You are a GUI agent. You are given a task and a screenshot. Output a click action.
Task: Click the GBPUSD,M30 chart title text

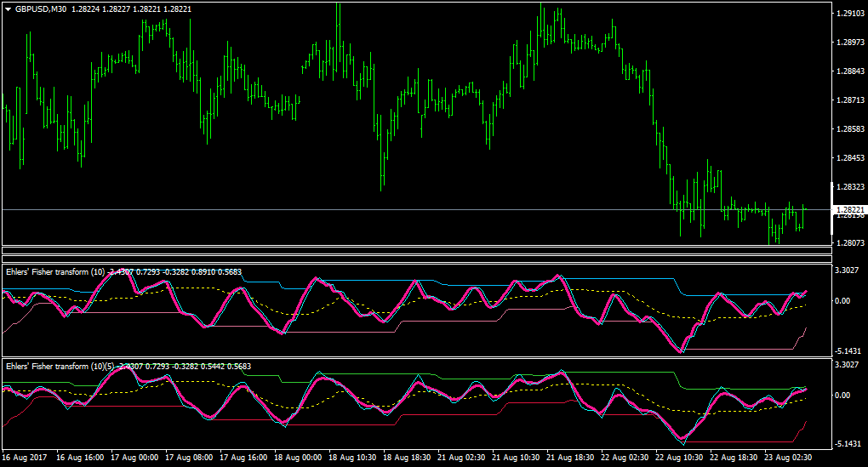pos(40,9)
